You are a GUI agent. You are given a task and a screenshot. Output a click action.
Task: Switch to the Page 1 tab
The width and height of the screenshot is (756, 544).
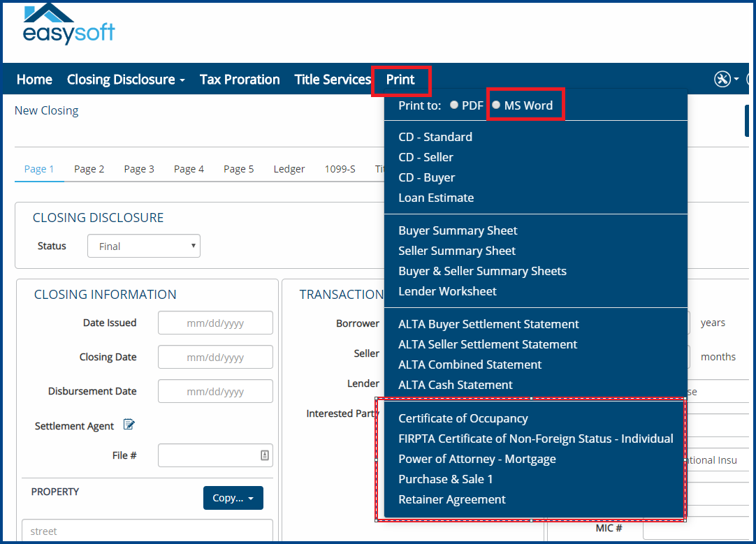[39, 169]
